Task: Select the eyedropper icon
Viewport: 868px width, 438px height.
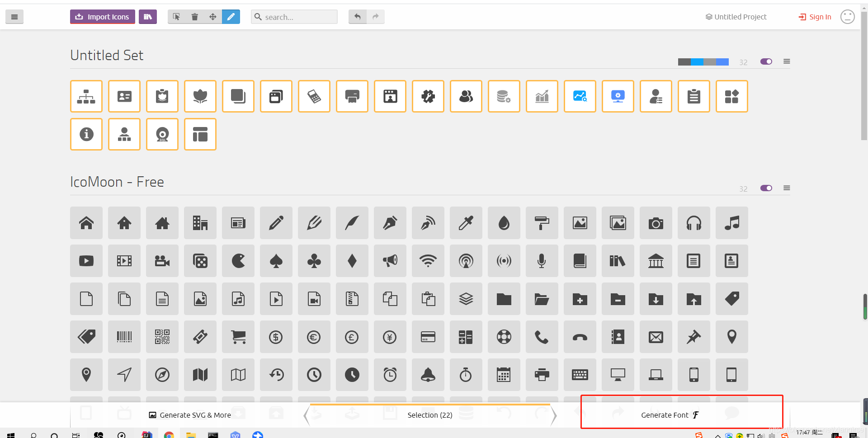Action: (x=466, y=223)
